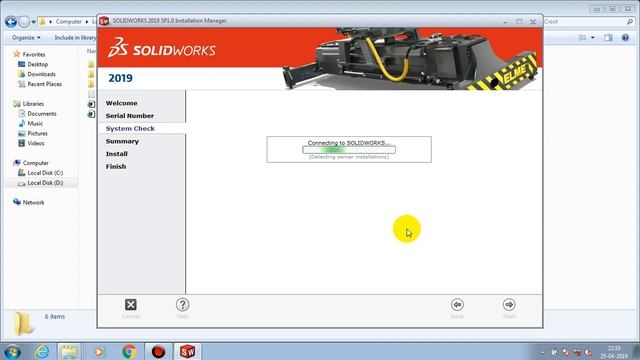Screen dimensions: 640x360
Task: Open the media player taskbar icon
Action: coord(99,351)
